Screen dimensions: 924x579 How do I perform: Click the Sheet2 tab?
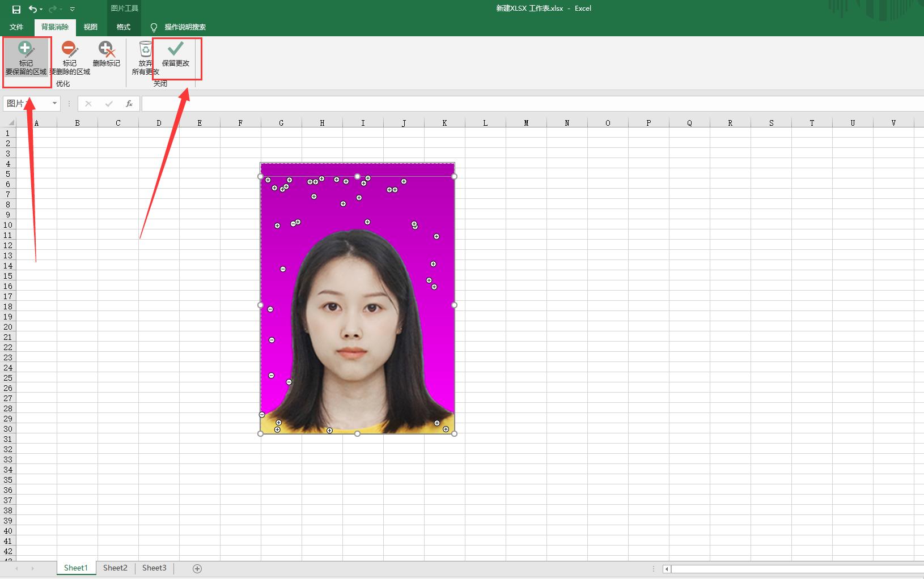tap(115, 567)
